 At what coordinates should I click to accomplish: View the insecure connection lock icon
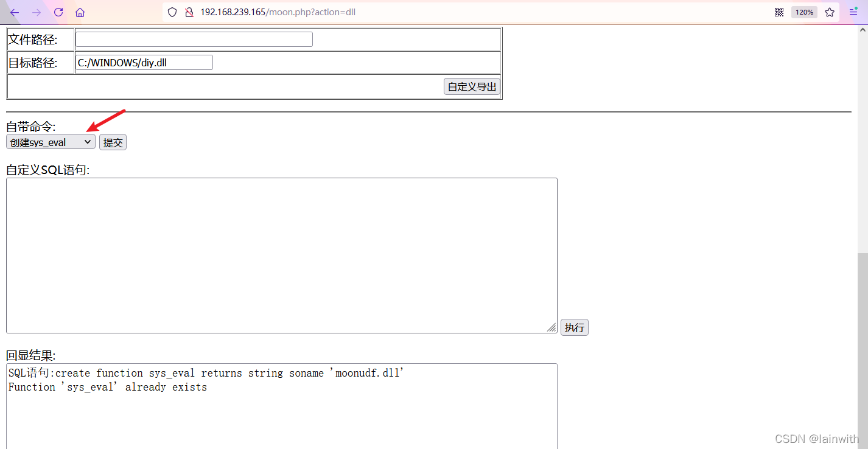click(189, 12)
